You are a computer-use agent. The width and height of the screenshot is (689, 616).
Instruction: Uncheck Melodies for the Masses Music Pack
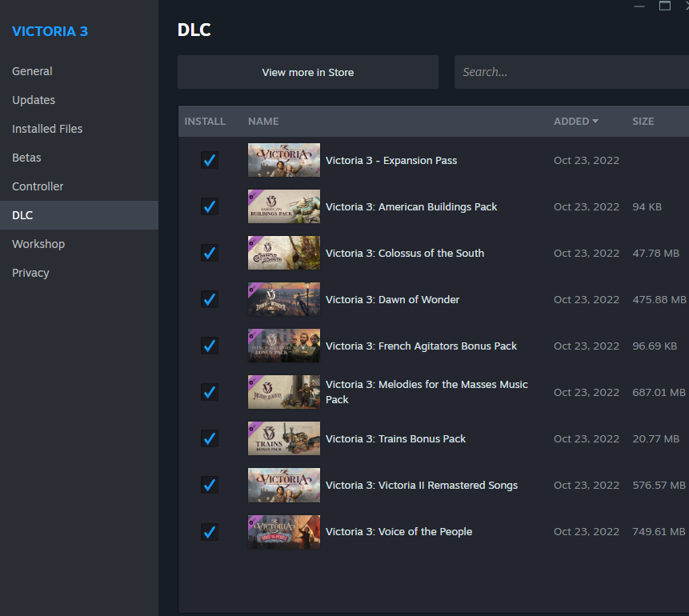(210, 392)
